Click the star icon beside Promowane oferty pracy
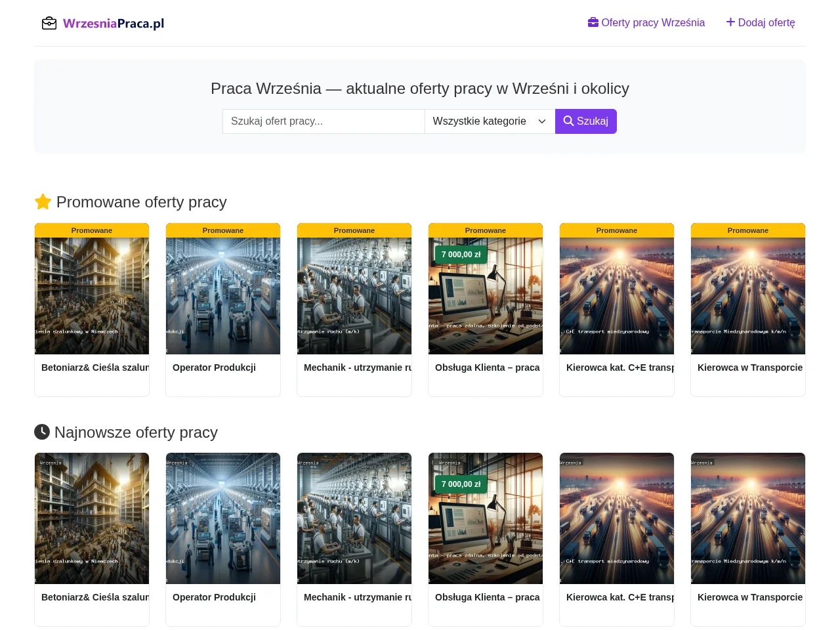 click(x=43, y=201)
